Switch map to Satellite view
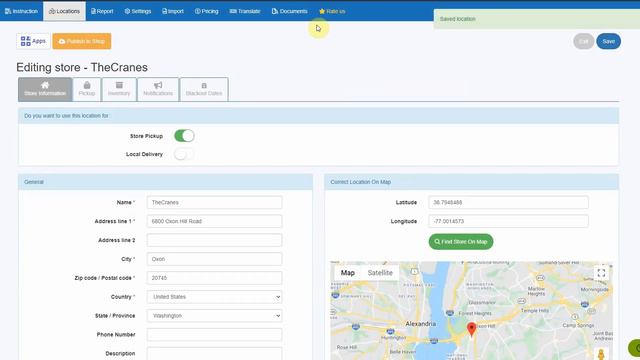The height and width of the screenshot is (360, 640). (x=380, y=273)
